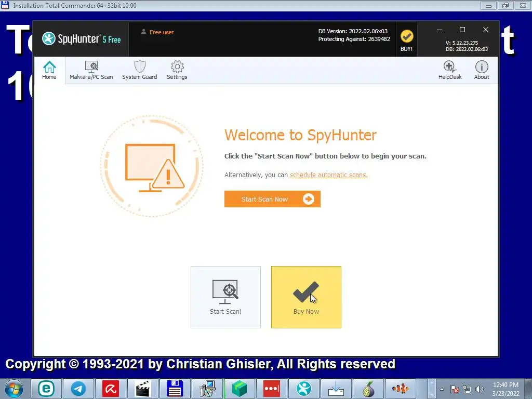Open the schedule automatic scans link

(328, 175)
